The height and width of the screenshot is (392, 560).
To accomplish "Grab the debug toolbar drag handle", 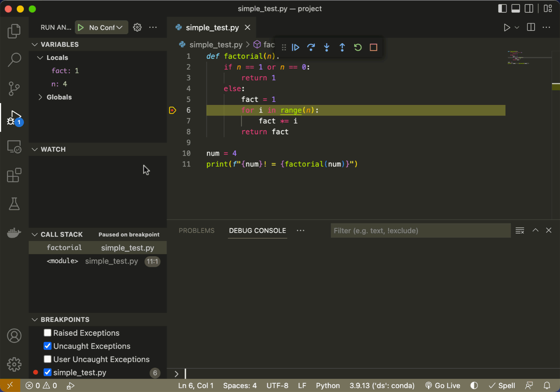I will [x=284, y=47].
